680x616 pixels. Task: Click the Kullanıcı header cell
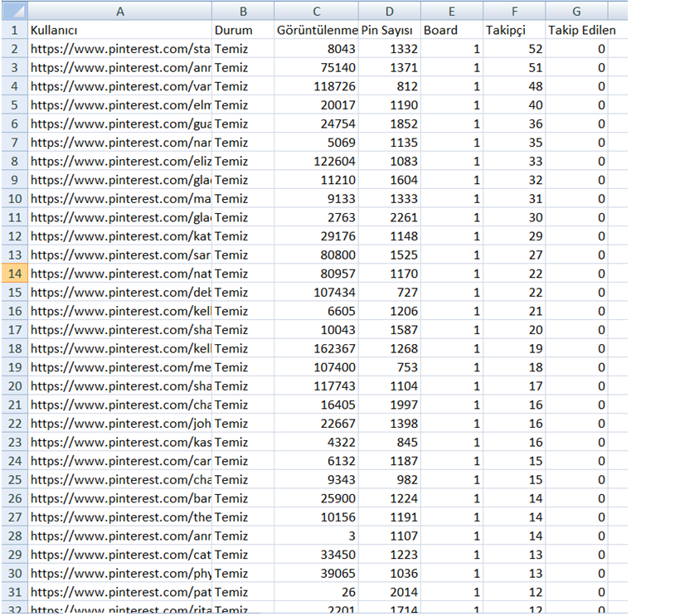(120, 31)
